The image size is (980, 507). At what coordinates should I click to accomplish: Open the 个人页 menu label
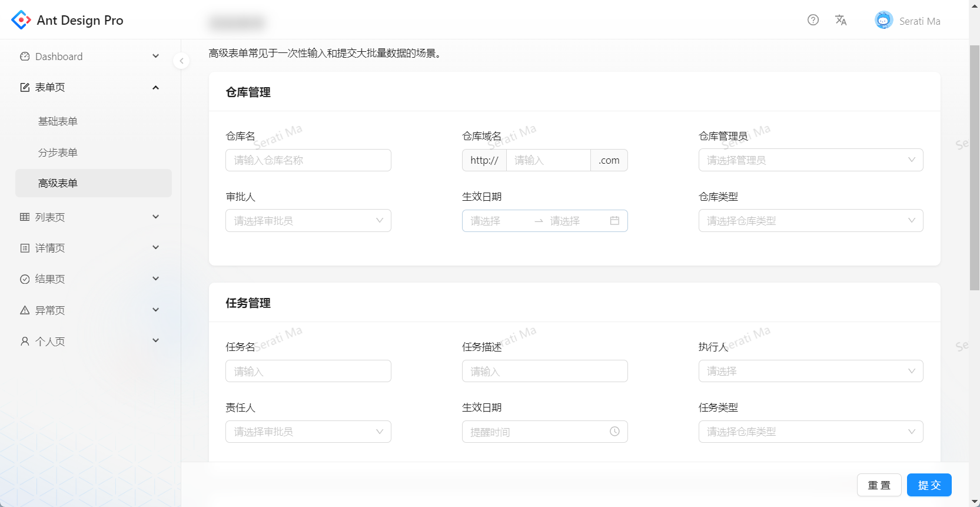coord(50,342)
